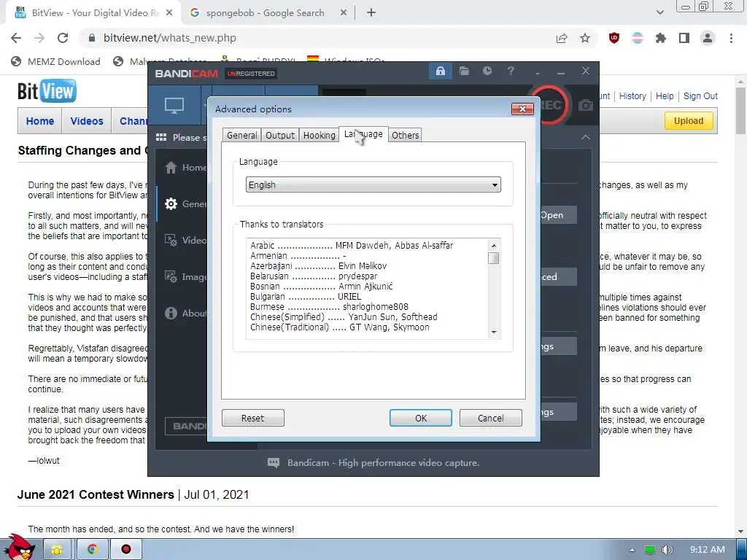Go to Videos in the BitView navigation
The height and width of the screenshot is (560, 747).
click(x=87, y=121)
